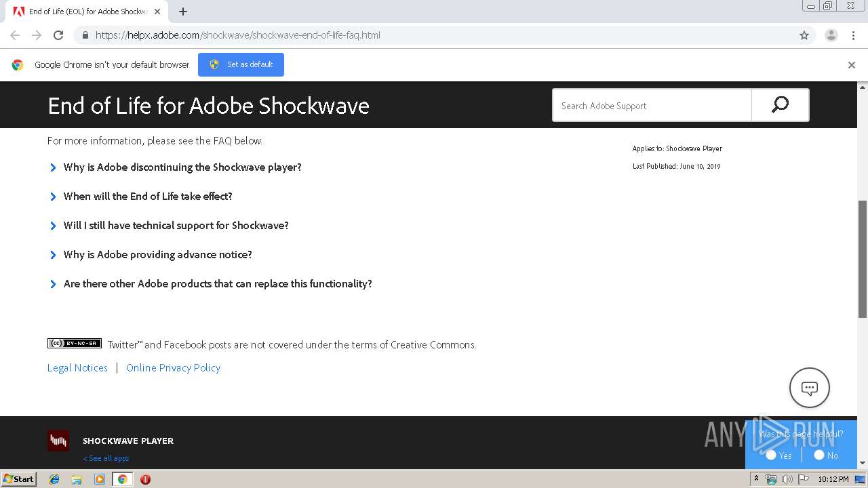Viewport: 868px width, 488px height.
Task: Show hidden system tray icons
Action: coord(756,479)
